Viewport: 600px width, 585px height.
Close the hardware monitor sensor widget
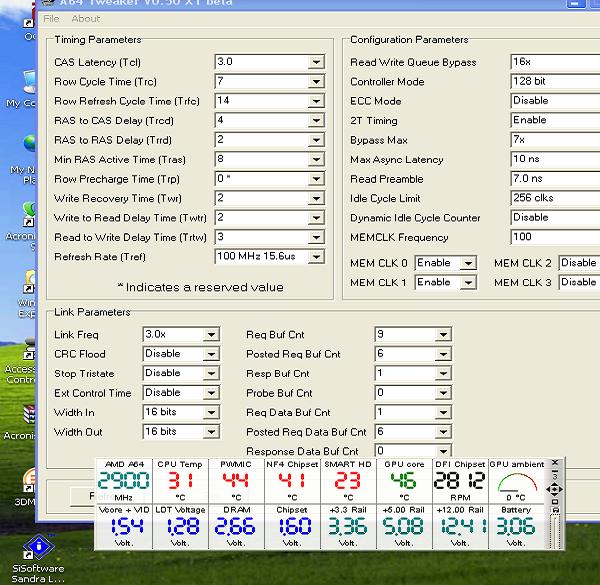[x=555, y=463]
